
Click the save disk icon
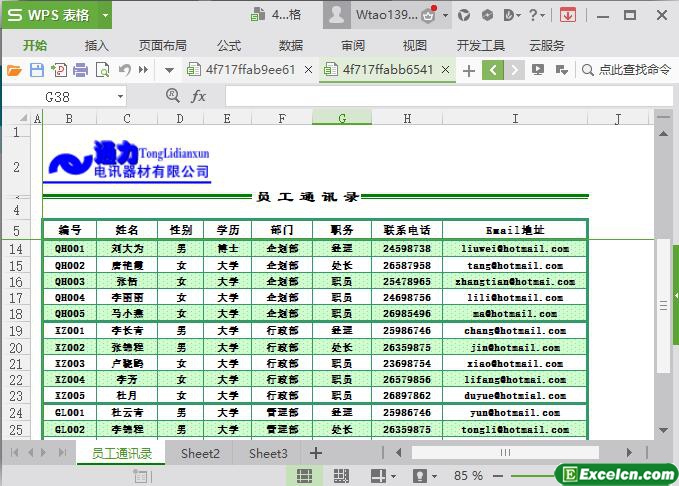pyautogui.click(x=36, y=70)
